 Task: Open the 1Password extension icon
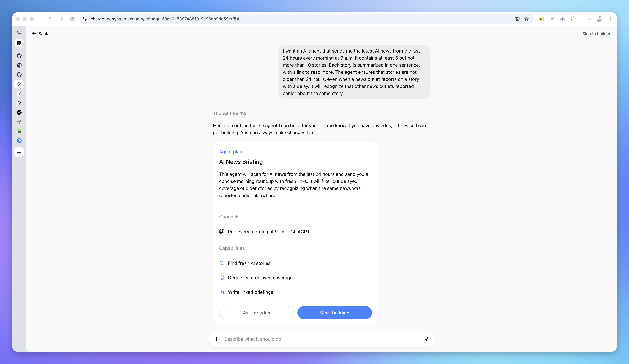563,19
